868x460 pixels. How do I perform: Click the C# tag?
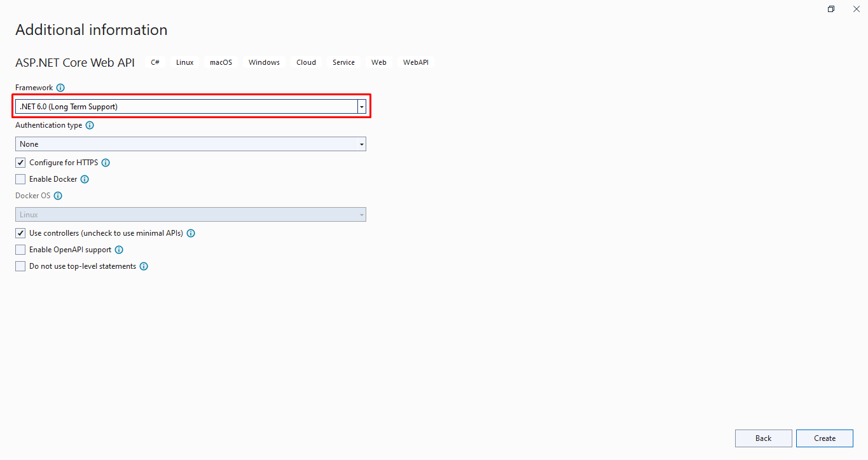[155, 62]
